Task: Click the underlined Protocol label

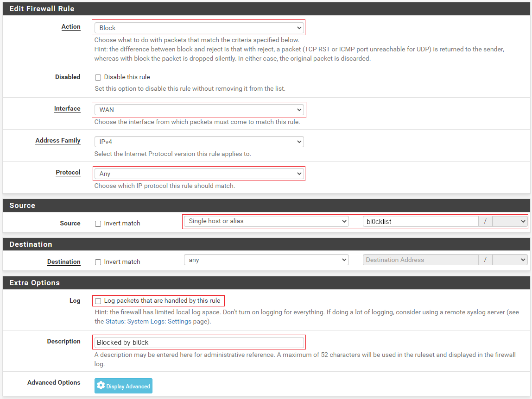Action: [x=68, y=173]
